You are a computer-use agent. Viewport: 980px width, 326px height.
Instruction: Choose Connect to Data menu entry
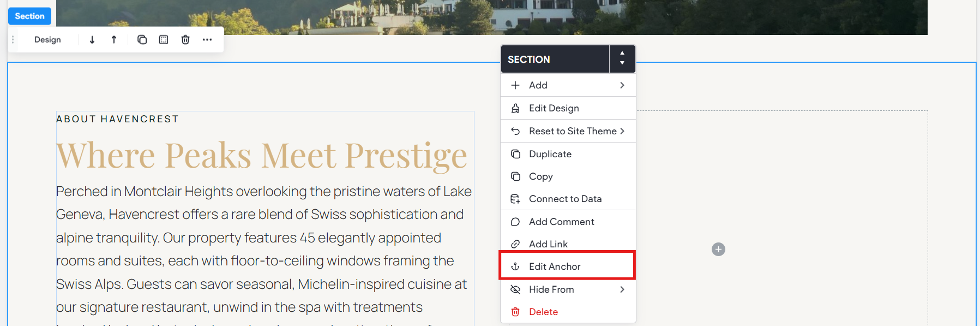point(568,199)
